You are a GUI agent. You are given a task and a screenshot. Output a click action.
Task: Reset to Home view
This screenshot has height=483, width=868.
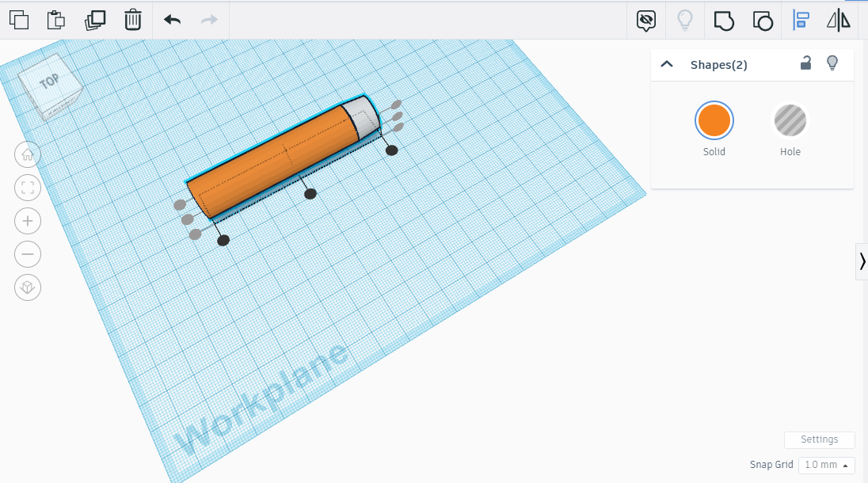click(28, 155)
